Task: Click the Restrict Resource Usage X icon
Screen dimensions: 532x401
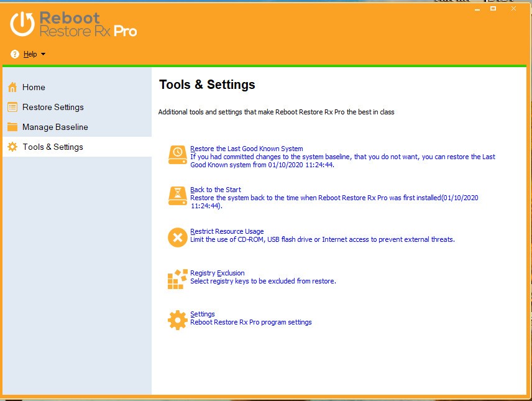Action: click(x=178, y=237)
